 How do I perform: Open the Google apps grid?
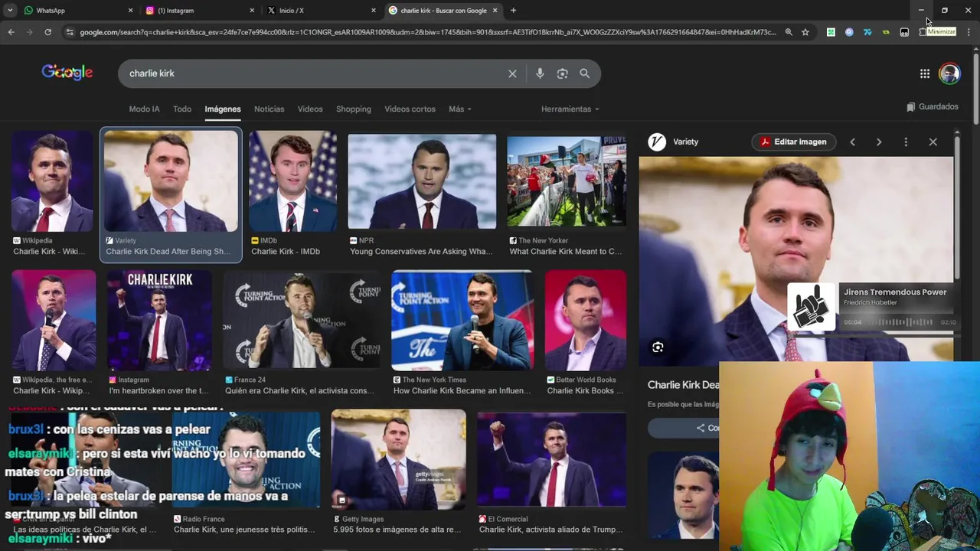coord(925,73)
